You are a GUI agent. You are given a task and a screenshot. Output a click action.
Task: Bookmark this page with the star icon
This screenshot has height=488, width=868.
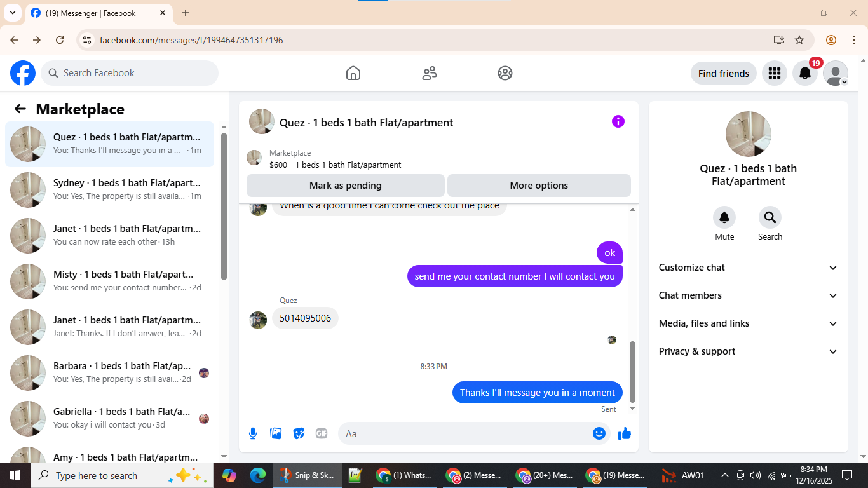[799, 40]
